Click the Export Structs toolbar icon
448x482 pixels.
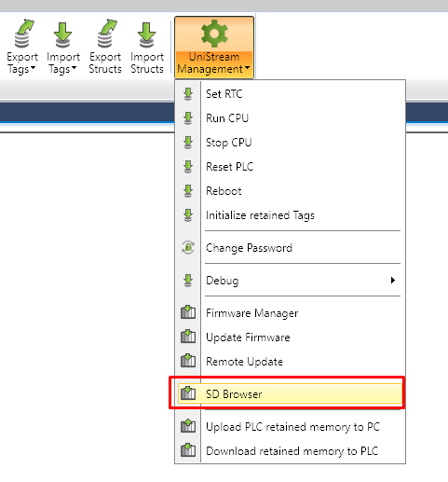106,34
